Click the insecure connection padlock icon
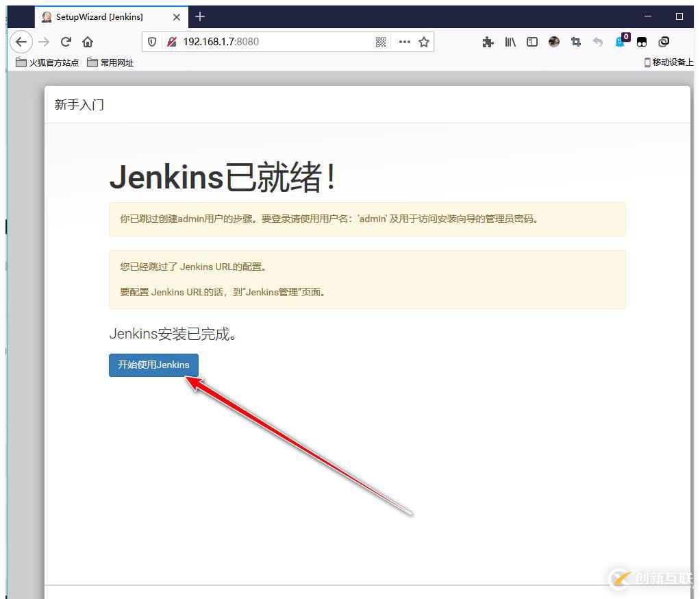The image size is (700, 599). point(172,42)
